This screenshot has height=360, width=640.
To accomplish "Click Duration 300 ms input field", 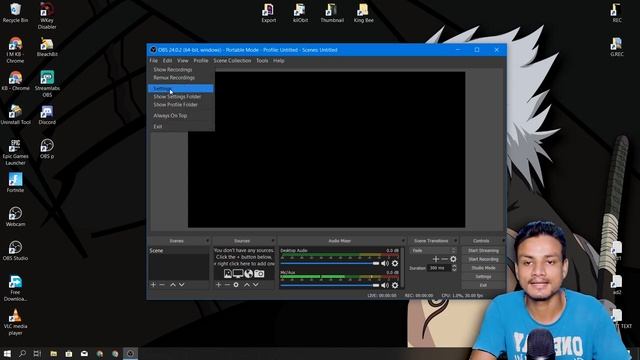I will coord(439,268).
